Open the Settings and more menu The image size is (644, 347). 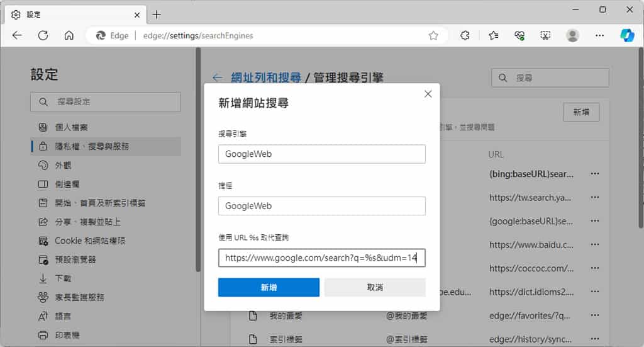599,36
